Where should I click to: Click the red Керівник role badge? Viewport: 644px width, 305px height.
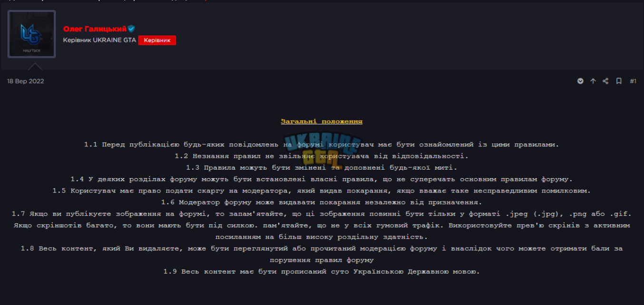[157, 40]
